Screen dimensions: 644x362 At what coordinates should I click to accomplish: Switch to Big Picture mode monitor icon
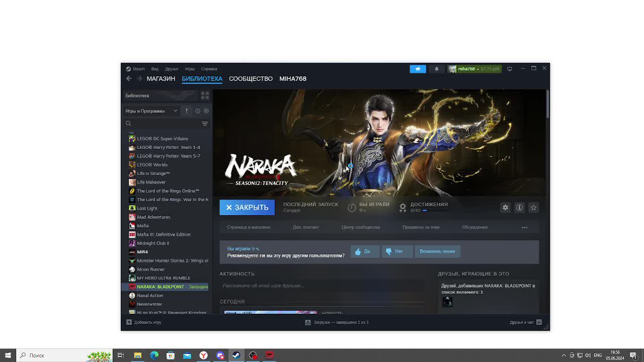(x=510, y=69)
